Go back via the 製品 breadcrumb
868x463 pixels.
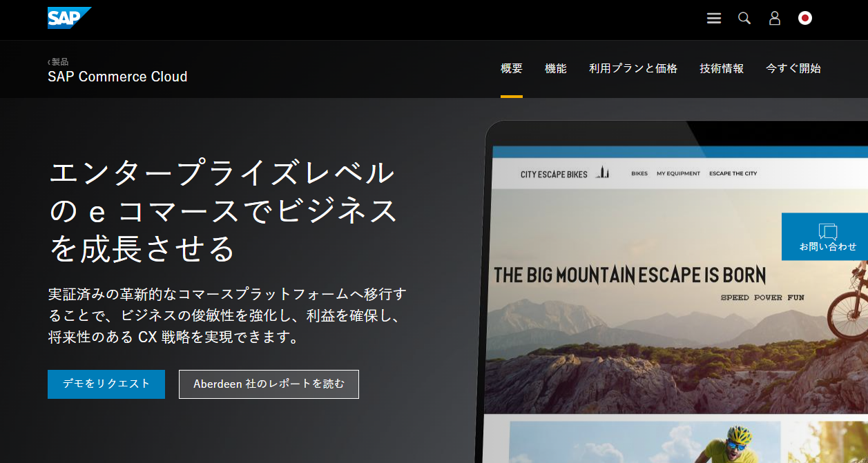(58, 62)
